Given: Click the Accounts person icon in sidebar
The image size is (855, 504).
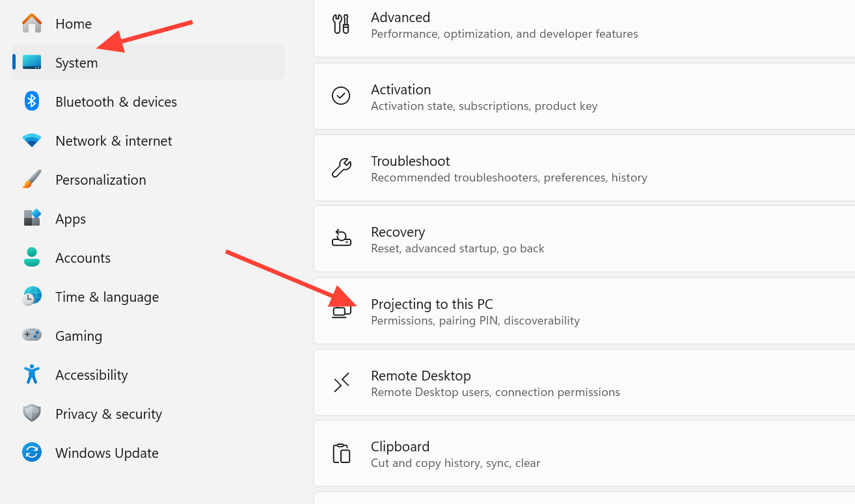Looking at the screenshot, I should click(31, 258).
